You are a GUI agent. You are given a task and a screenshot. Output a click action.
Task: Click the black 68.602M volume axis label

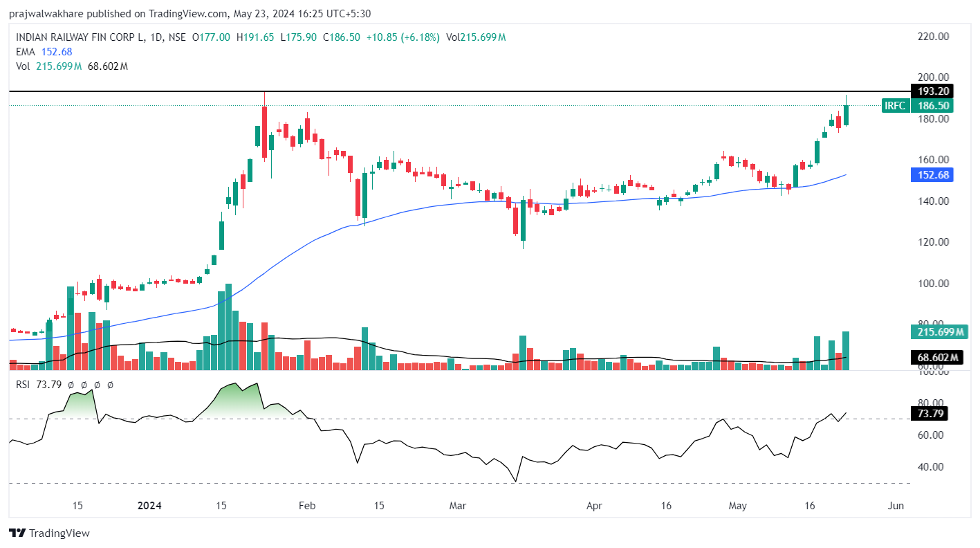(936, 358)
